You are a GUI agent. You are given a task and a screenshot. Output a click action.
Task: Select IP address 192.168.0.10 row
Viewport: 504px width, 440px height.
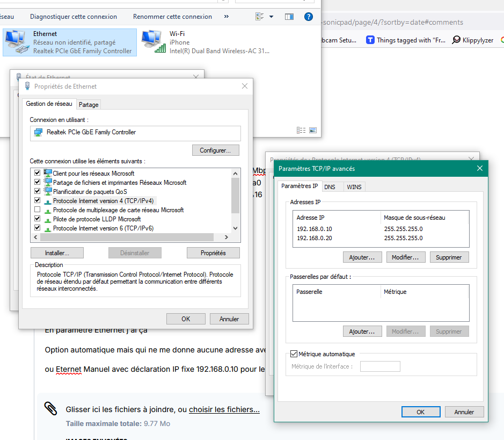(x=381, y=229)
